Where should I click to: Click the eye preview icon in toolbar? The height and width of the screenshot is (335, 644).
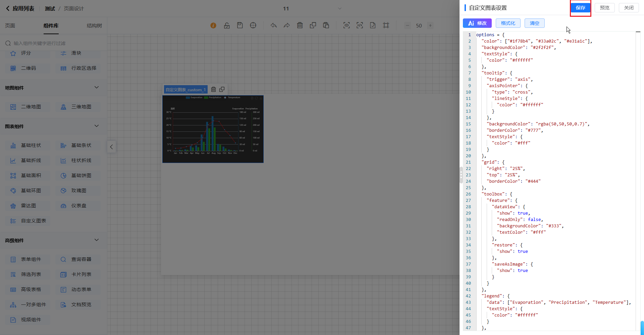(346, 25)
